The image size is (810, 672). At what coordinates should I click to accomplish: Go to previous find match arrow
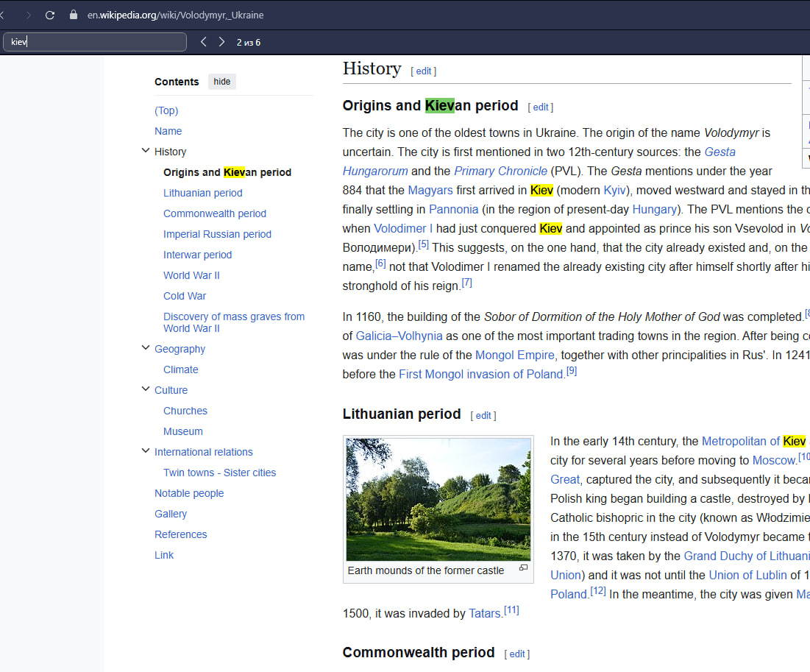click(x=204, y=42)
